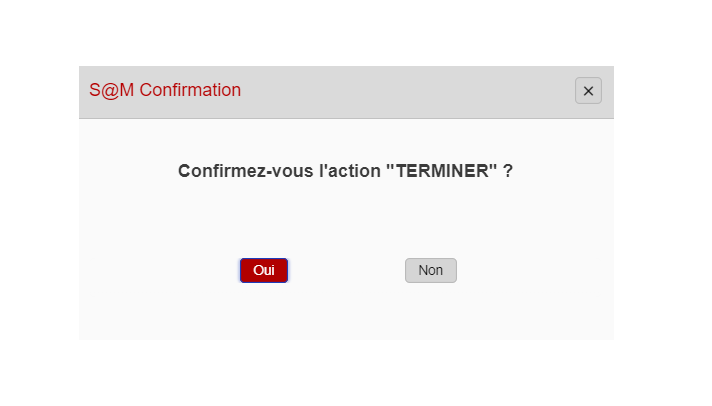Click the red Oui button

264,270
